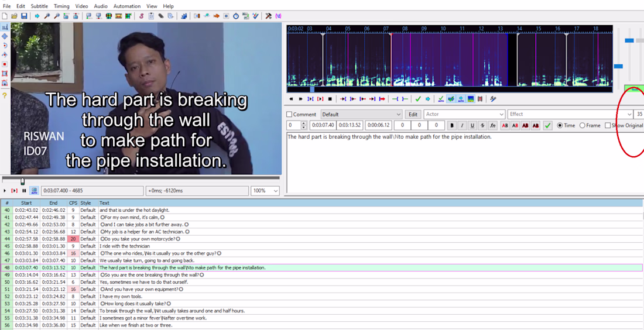The height and width of the screenshot is (330, 644).
Task: Open the 100% video zoom dropdown
Action: click(x=265, y=191)
